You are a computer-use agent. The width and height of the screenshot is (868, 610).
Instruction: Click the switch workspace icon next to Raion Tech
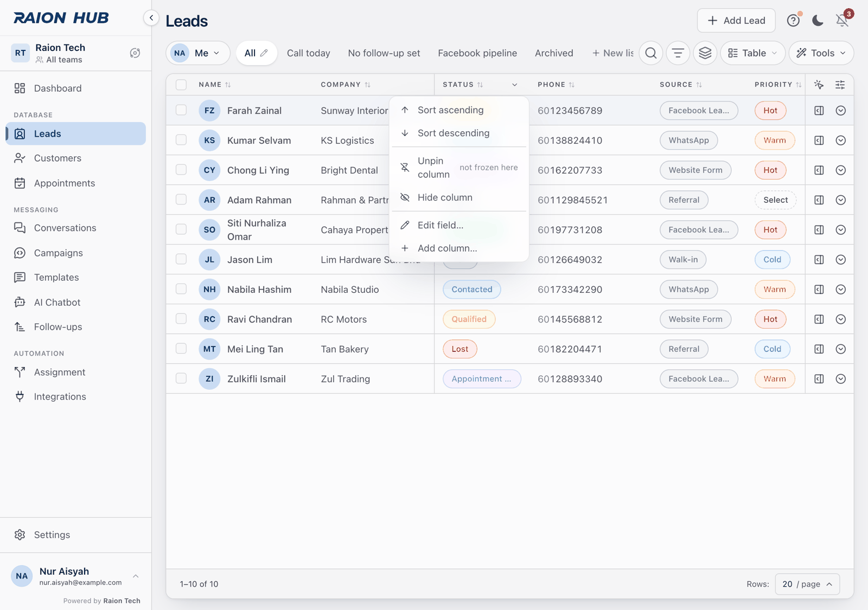pyautogui.click(x=135, y=53)
